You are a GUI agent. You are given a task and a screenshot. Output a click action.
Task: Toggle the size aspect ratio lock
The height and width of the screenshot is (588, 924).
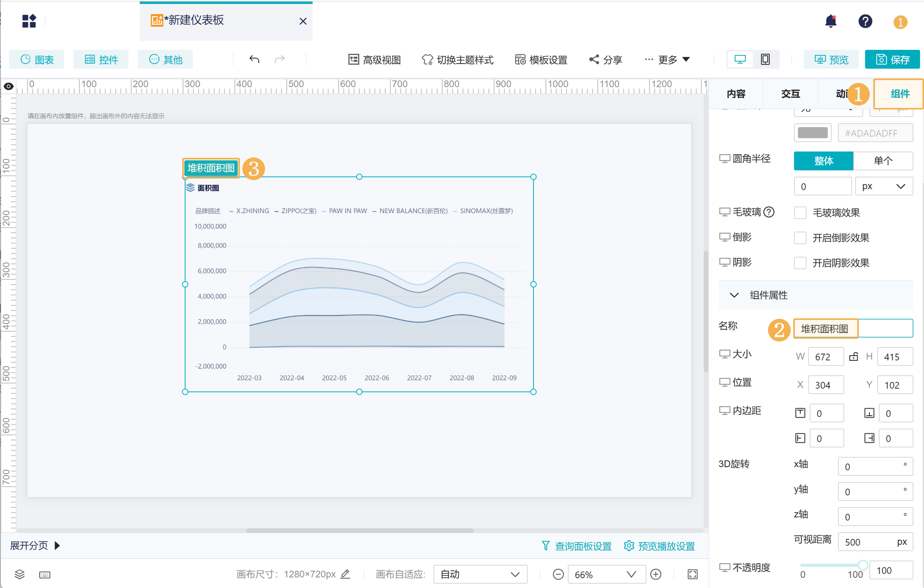854,356
